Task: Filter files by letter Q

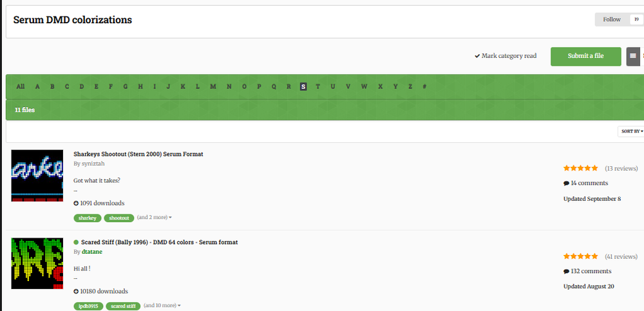Action: 274,87
